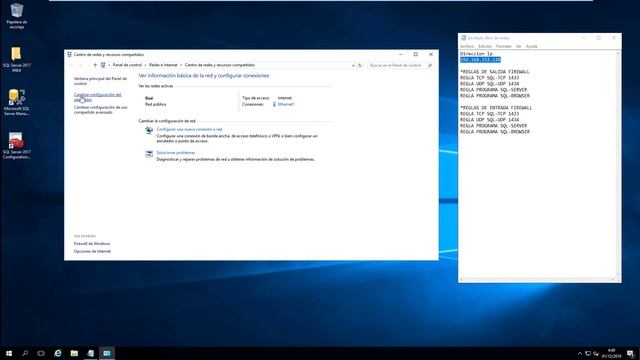This screenshot has width=640, height=360.
Task: Click Configurar una nueva conexión o red
Action: pos(189,129)
